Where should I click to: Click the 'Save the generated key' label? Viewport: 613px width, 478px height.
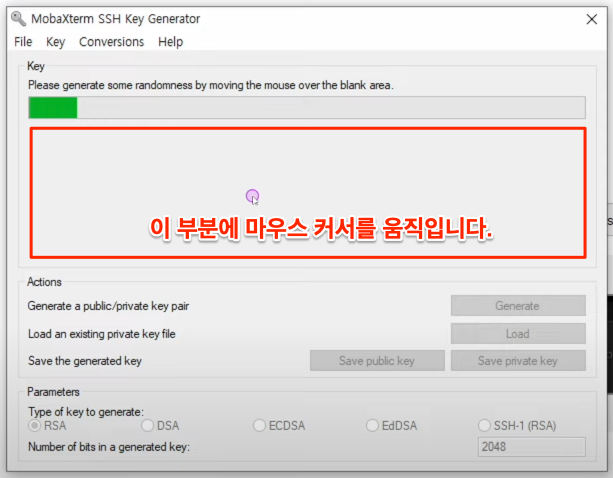coord(85,361)
